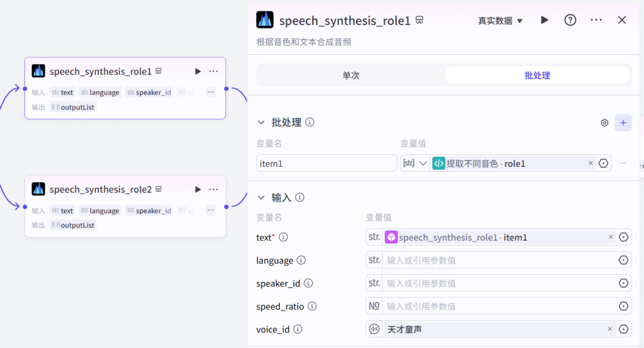This screenshot has width=644, height=348.
Task: Run the speech_synthesis_role1 node via play button
Action: click(x=197, y=71)
